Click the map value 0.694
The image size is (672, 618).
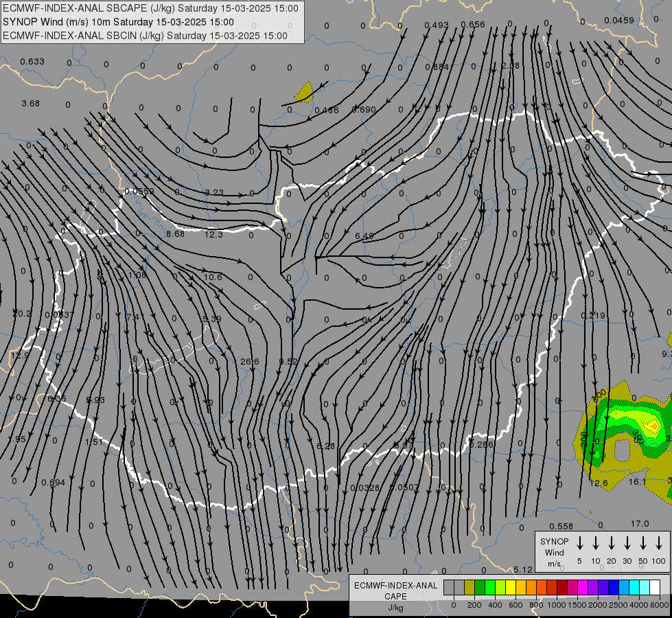coord(53,483)
